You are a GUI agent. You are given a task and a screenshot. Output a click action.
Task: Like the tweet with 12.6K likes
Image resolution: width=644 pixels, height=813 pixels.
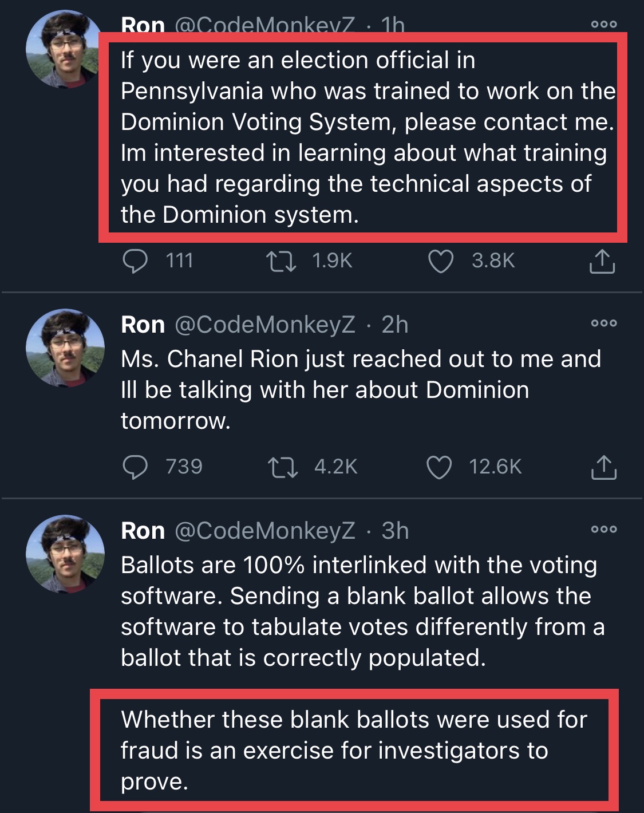440,467
